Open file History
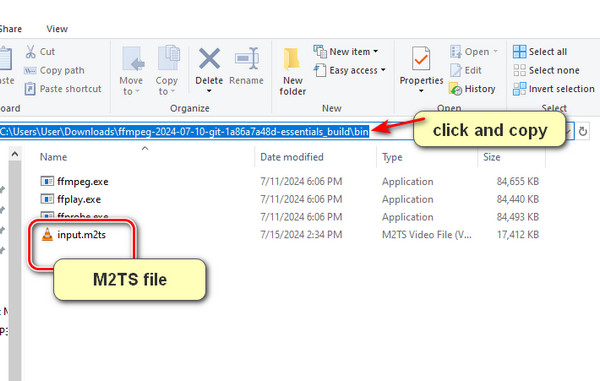 coord(472,89)
